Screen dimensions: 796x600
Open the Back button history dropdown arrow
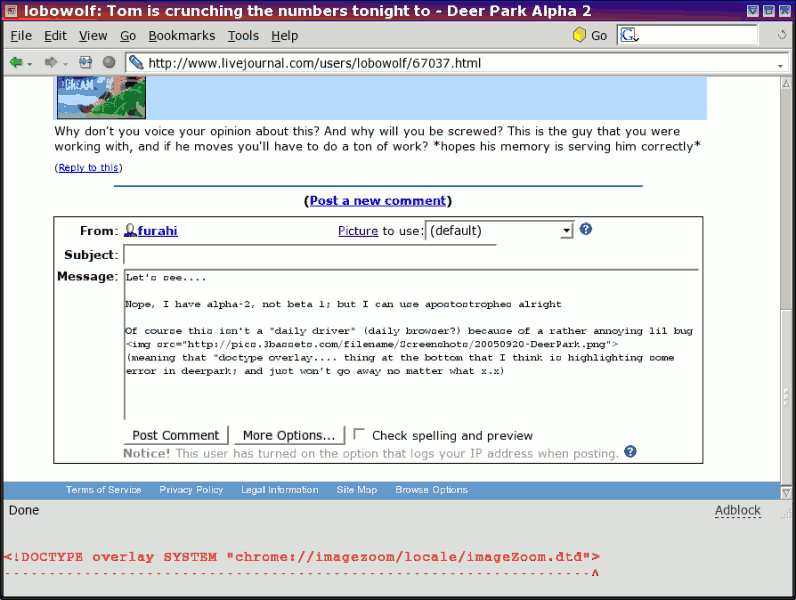[x=30, y=63]
